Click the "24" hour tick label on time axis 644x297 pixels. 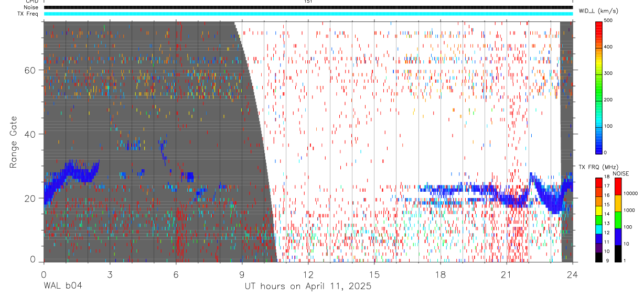click(x=572, y=274)
